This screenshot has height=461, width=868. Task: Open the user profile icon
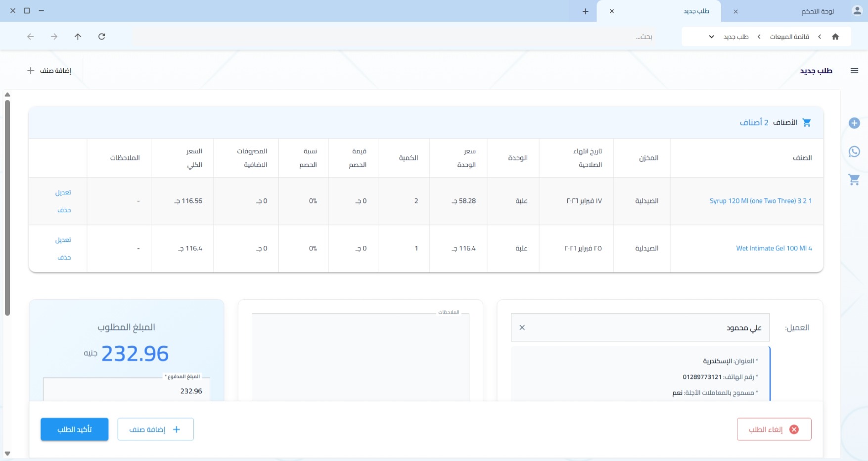(x=857, y=11)
